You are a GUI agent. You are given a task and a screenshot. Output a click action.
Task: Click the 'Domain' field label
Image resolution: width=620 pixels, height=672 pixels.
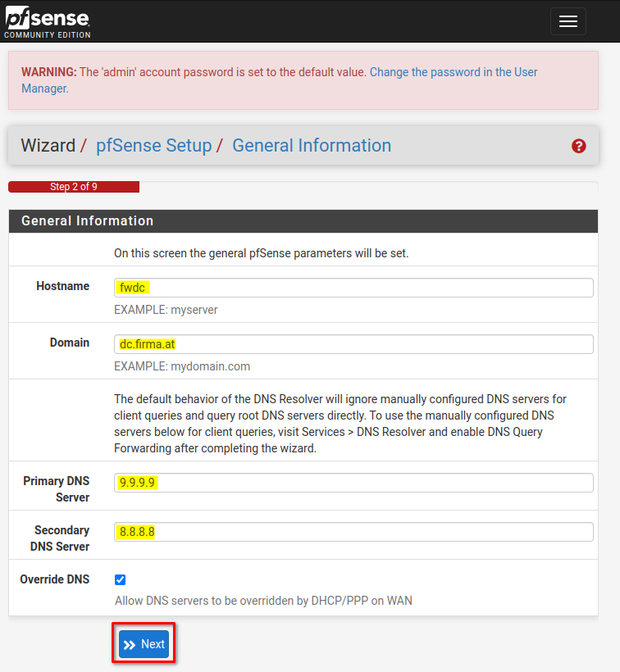[69, 343]
